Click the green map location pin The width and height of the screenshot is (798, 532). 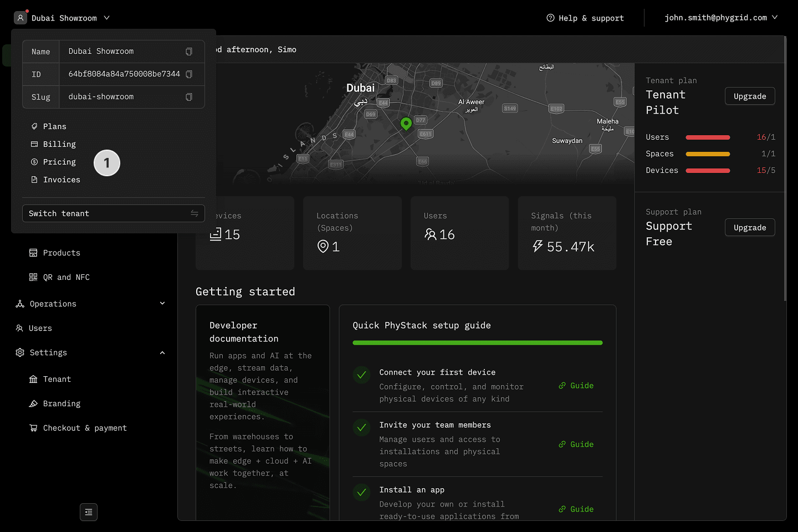[406, 124]
